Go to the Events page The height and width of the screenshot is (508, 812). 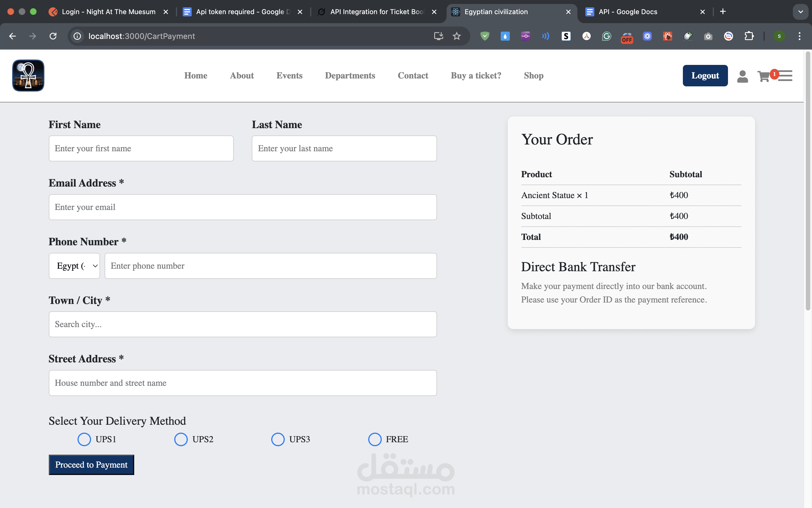pyautogui.click(x=289, y=76)
